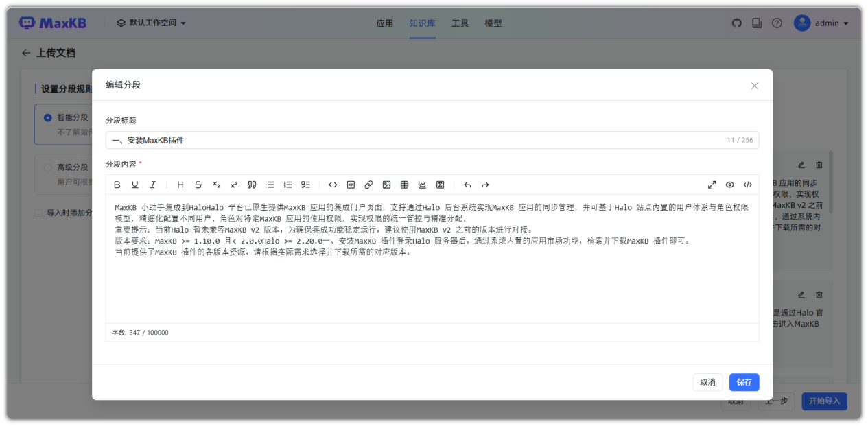Toggle the HTML source code view
Screen dimensions: 868x426
[747, 185]
